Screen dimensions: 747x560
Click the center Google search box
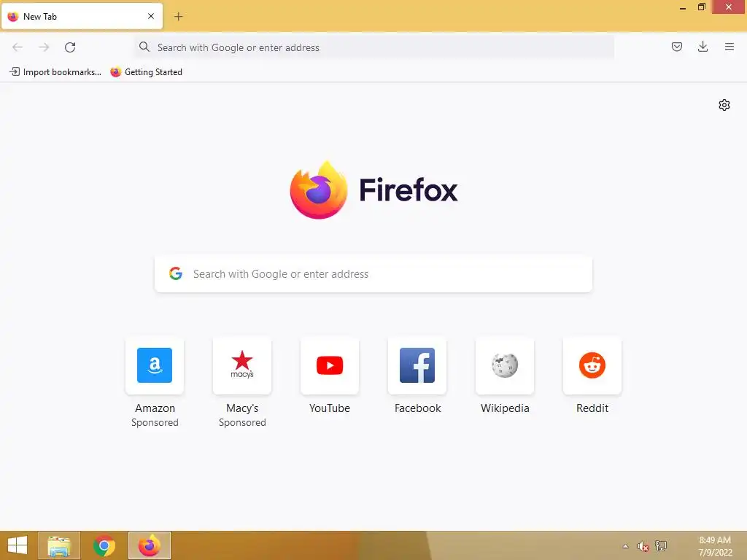coord(373,274)
